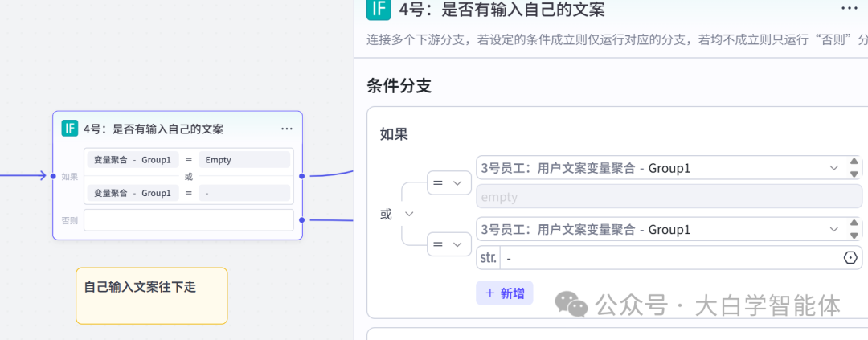Click the 否则 label on the node
Screen dimensions: 868x340
point(70,220)
